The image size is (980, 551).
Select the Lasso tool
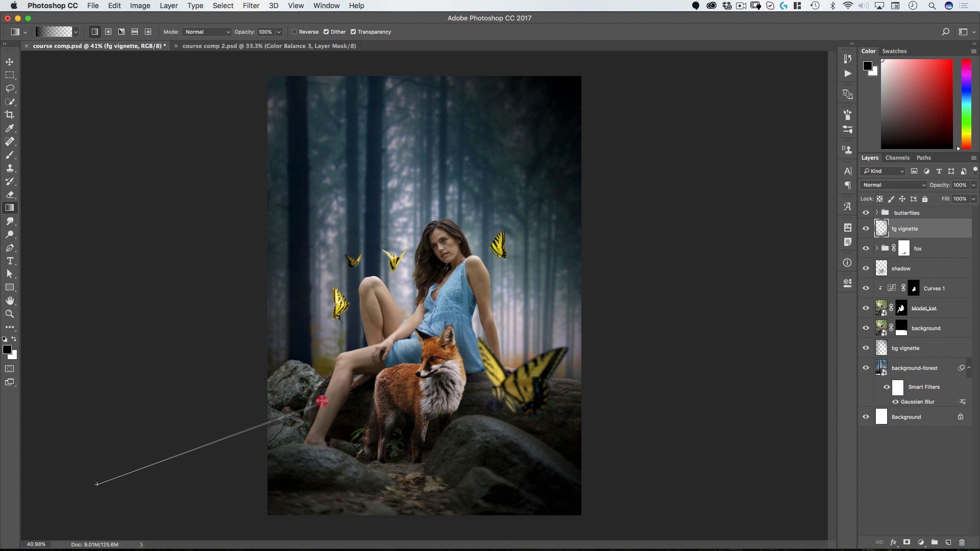(10, 88)
